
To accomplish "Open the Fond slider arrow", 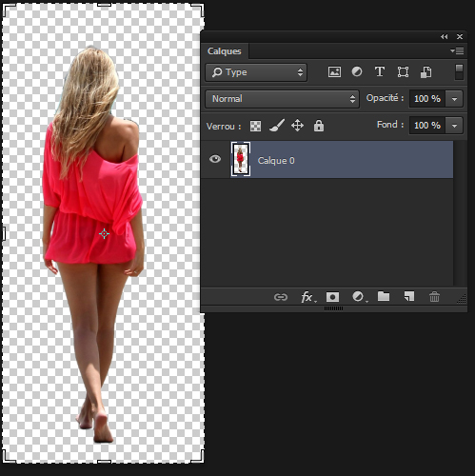I will pos(454,126).
